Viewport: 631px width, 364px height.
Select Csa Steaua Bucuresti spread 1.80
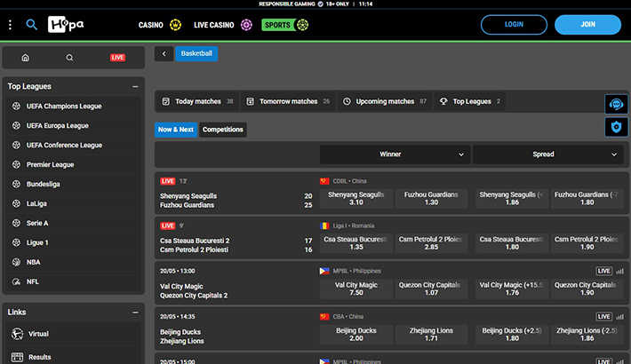512,243
